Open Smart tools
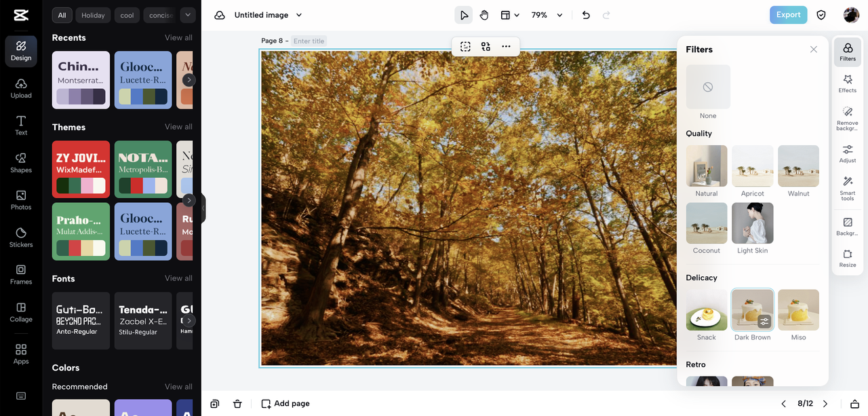 tap(848, 189)
